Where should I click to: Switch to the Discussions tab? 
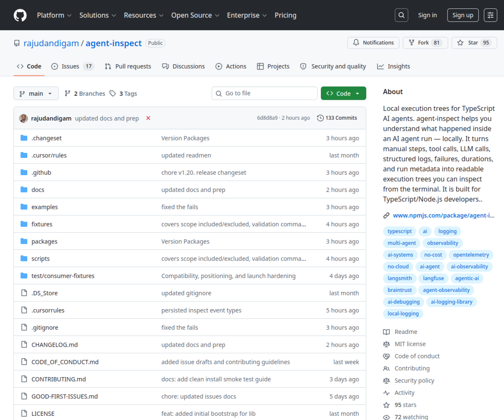point(183,66)
